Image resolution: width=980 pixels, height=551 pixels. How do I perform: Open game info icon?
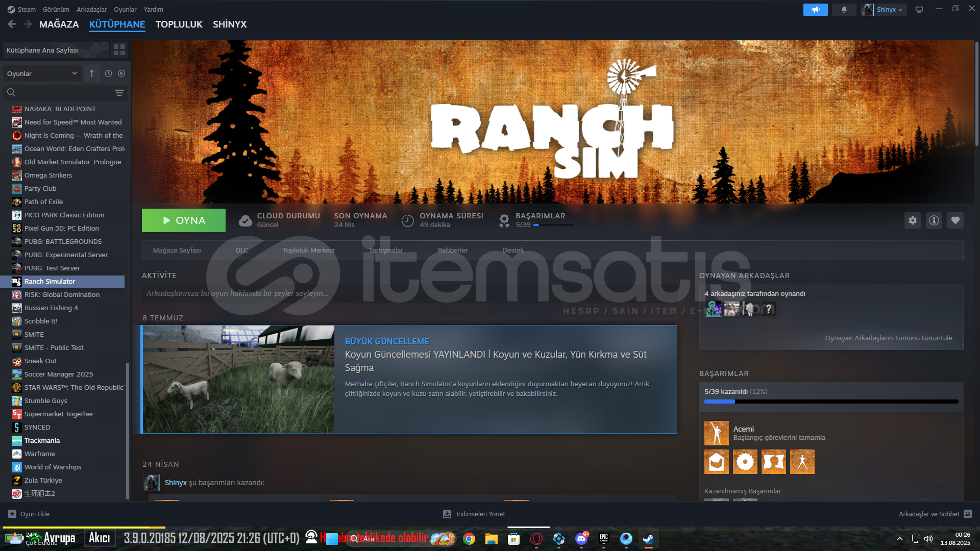(934, 220)
